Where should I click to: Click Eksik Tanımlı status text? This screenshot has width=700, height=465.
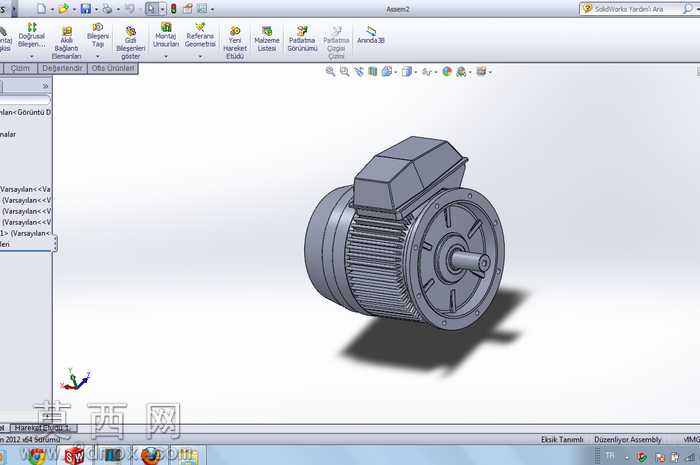(x=562, y=440)
